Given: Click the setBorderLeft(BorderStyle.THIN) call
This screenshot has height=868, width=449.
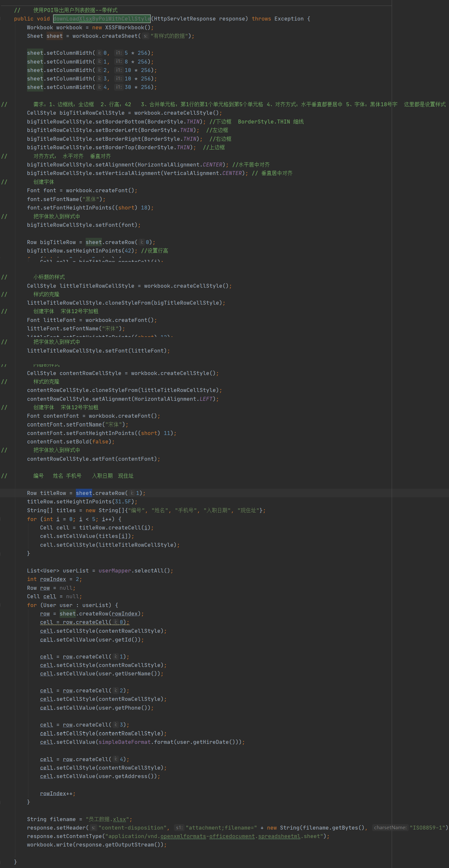Looking at the screenshot, I should click(x=113, y=130).
